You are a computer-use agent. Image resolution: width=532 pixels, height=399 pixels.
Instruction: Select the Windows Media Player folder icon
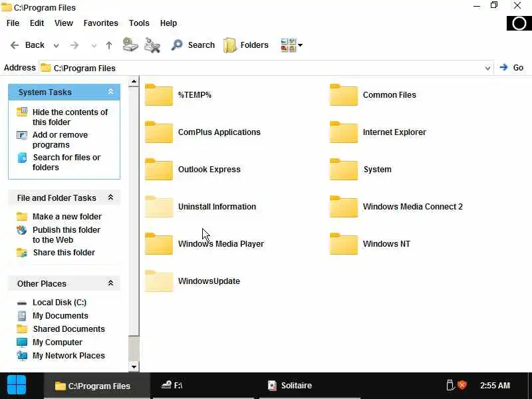coord(159,244)
